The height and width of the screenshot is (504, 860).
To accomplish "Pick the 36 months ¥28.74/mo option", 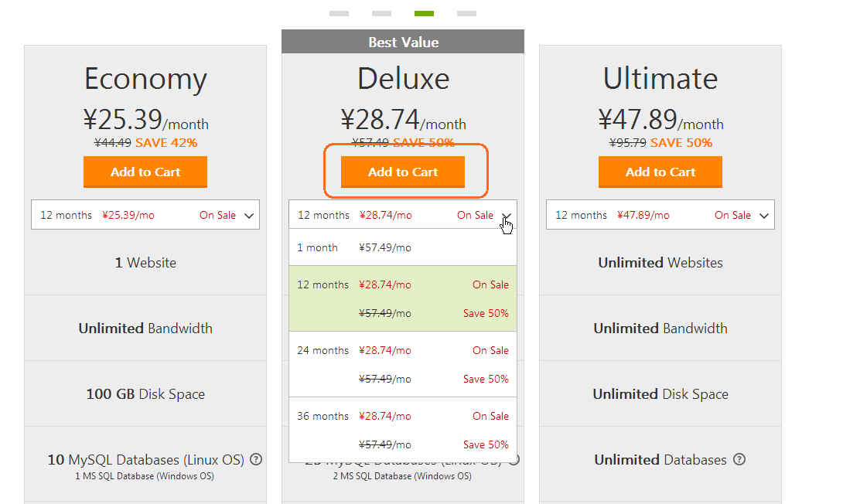I will point(403,430).
